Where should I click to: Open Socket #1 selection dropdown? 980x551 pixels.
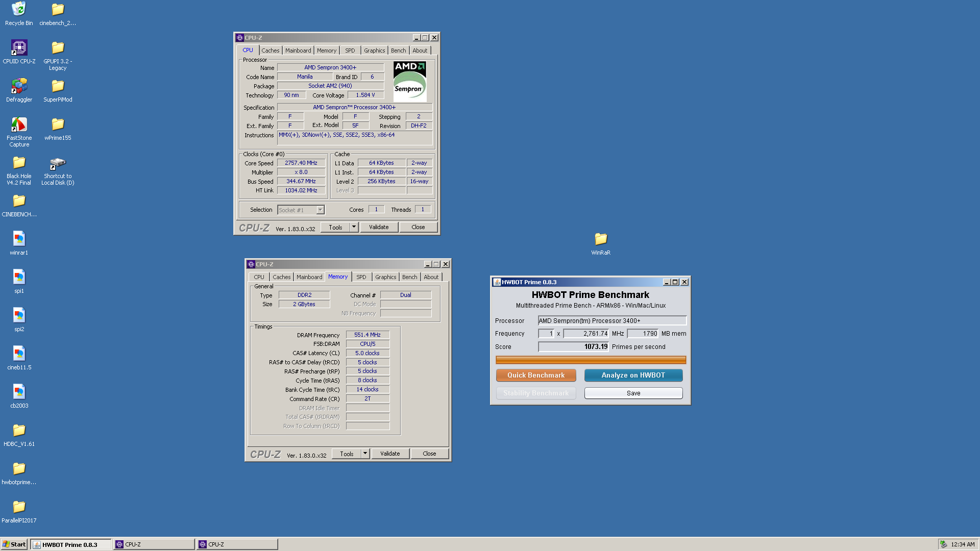301,210
